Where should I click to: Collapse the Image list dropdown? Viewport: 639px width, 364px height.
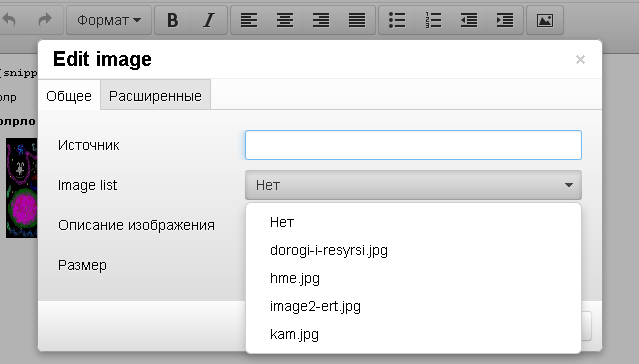point(413,185)
